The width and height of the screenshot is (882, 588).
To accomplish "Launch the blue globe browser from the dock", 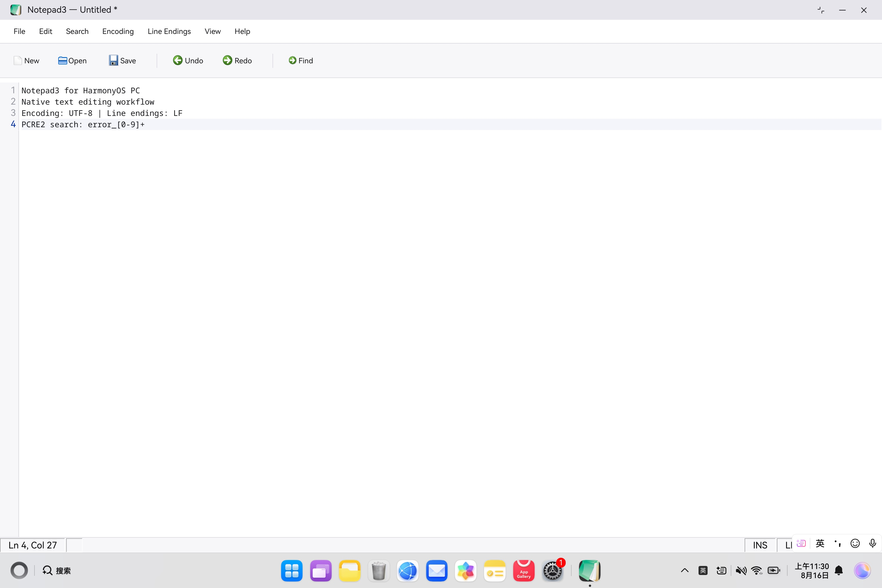I will (x=408, y=571).
